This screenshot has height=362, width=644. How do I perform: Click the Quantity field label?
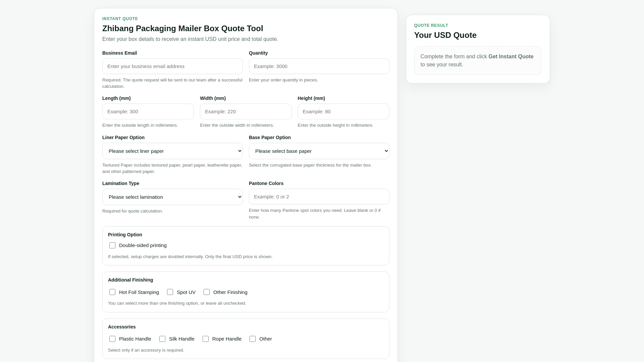(258, 53)
